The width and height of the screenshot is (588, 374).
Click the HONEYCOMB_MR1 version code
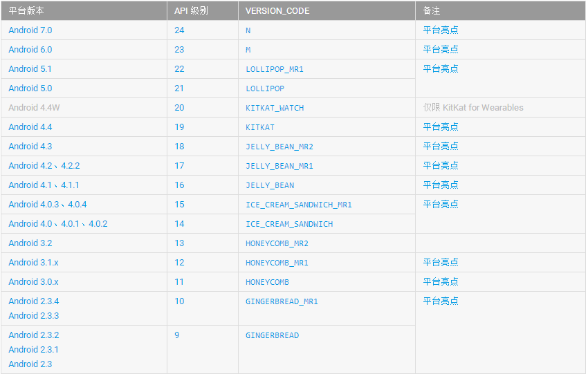277,263
